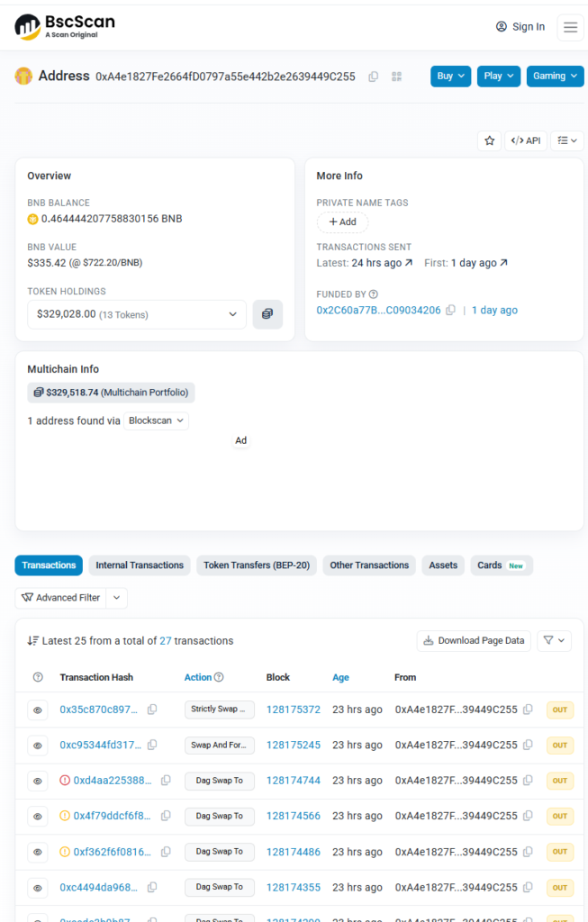Viewport: 588px width, 922px height.
Task: Click the error icon on transaction 0xd4aa225388
Action: (65, 781)
